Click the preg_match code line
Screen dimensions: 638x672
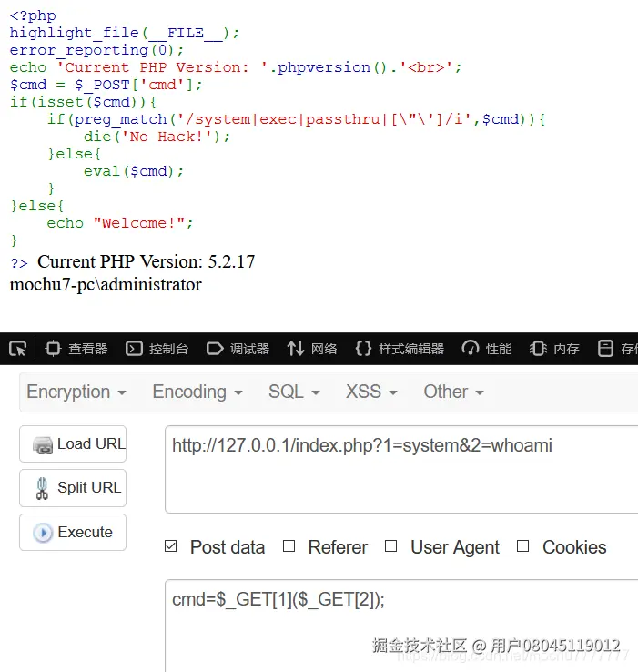click(x=296, y=119)
